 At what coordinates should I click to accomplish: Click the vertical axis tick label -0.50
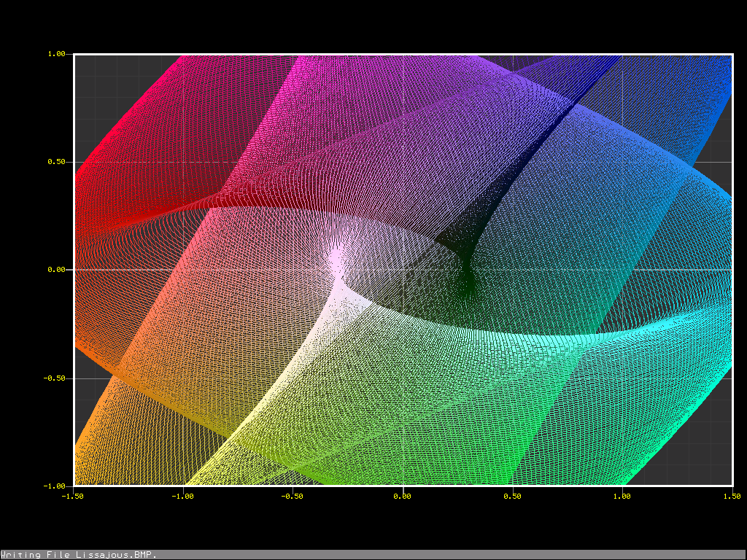[54, 378]
